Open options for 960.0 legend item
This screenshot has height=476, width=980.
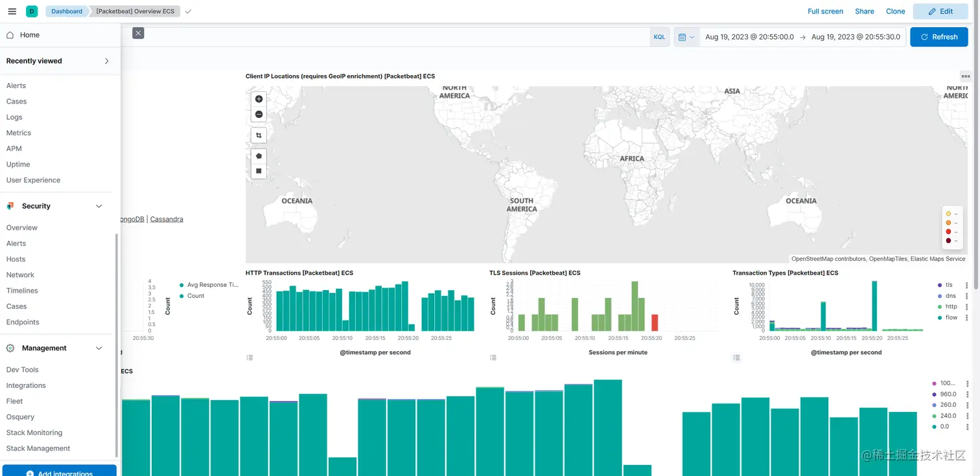coord(967,394)
